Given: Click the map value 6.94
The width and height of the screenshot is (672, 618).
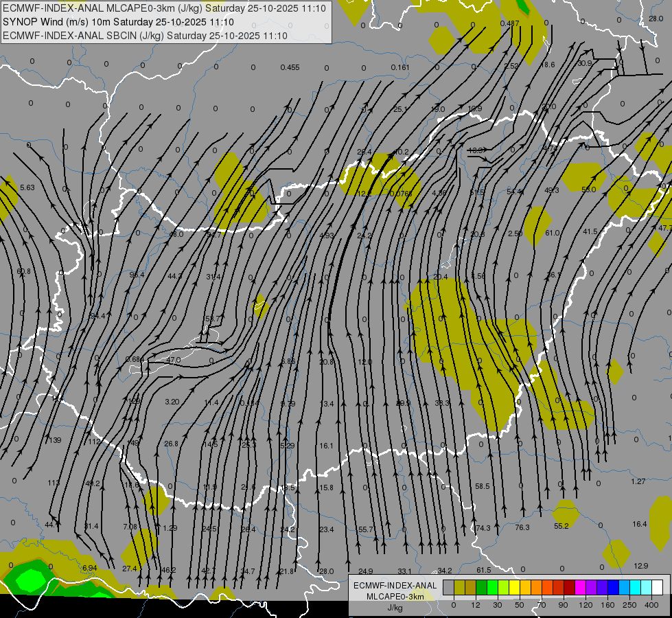Looking at the screenshot, I should [x=89, y=568].
